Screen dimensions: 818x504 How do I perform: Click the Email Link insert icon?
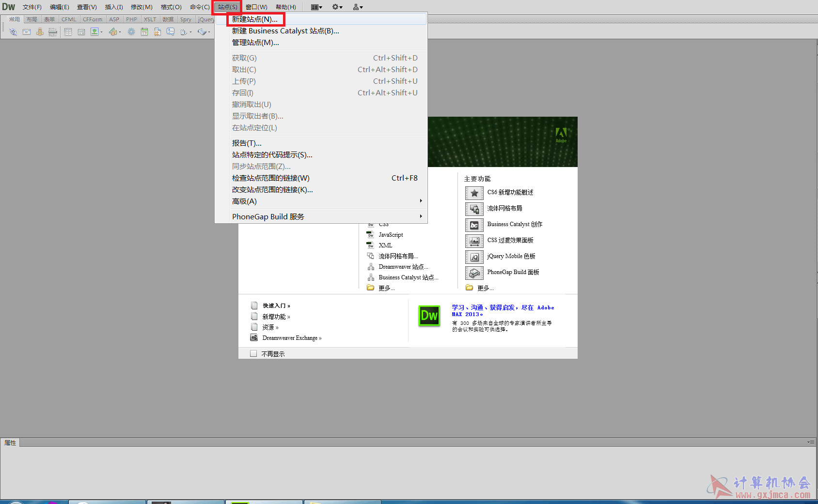click(x=27, y=32)
